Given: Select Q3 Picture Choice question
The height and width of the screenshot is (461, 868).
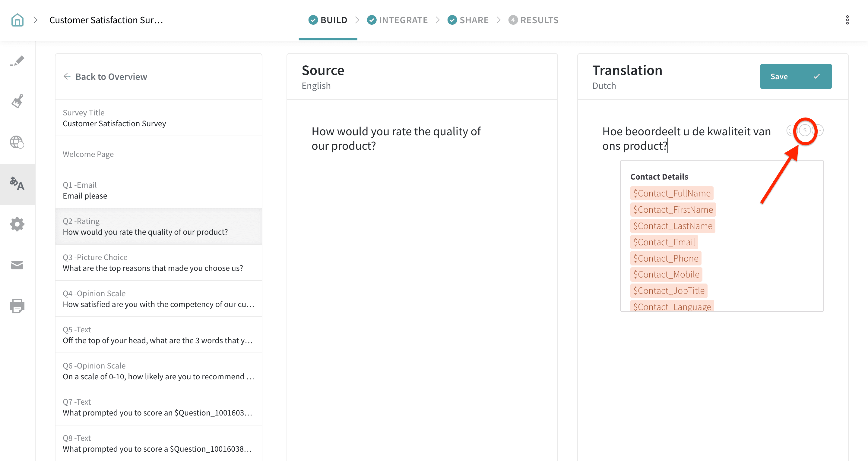Looking at the screenshot, I should pos(158,263).
